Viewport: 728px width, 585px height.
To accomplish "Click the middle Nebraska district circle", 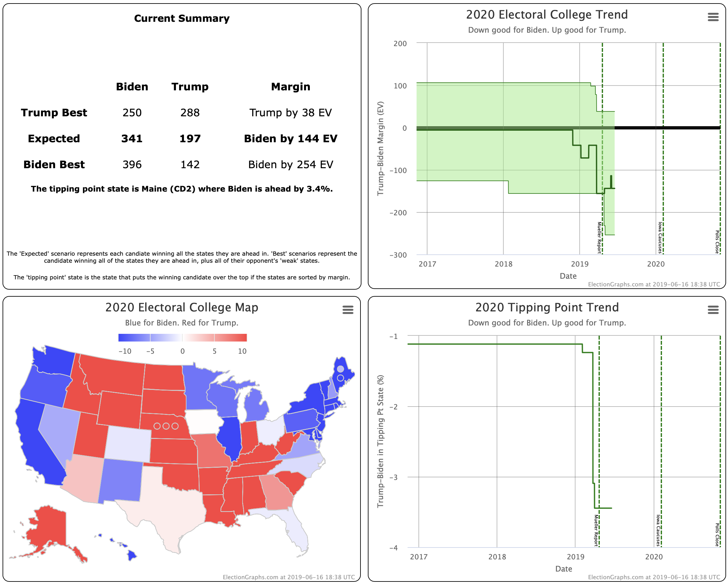I will coord(166,426).
